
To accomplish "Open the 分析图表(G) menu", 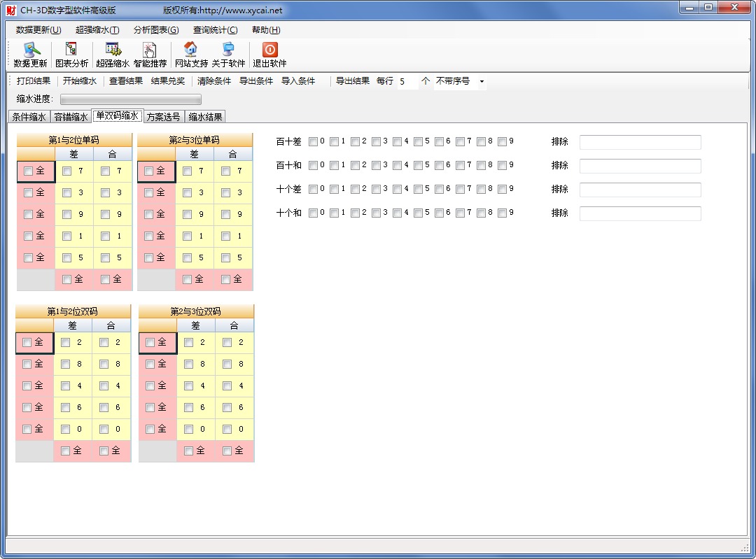I will (x=155, y=30).
